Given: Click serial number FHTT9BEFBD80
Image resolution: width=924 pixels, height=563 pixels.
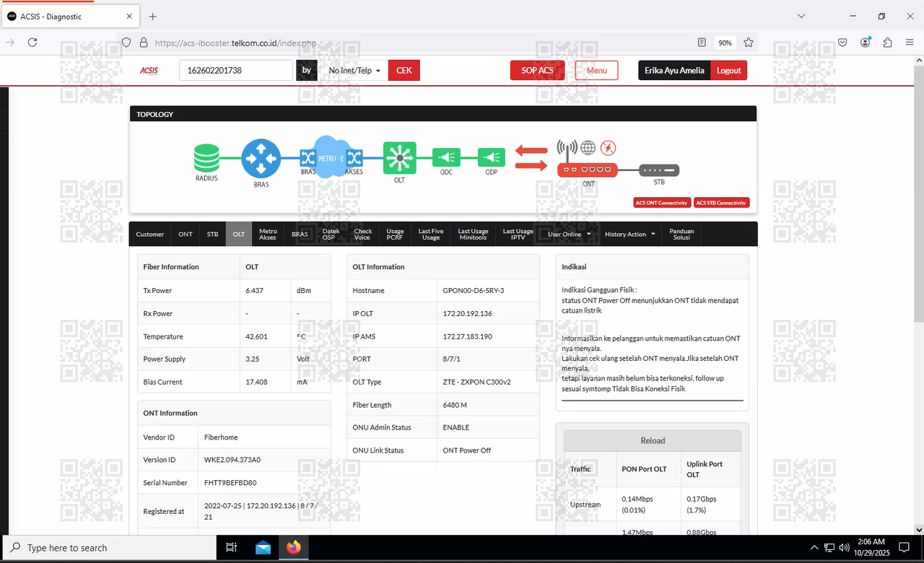Looking at the screenshot, I should click(230, 482).
